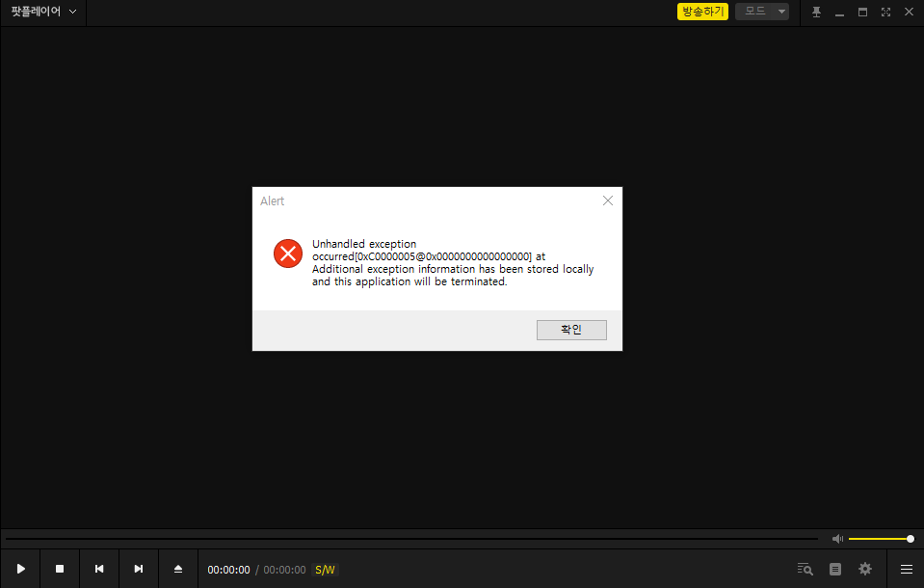Viewport: 924px width, 588px height.
Task: Open the 모드 dropdown
Action: [x=762, y=12]
